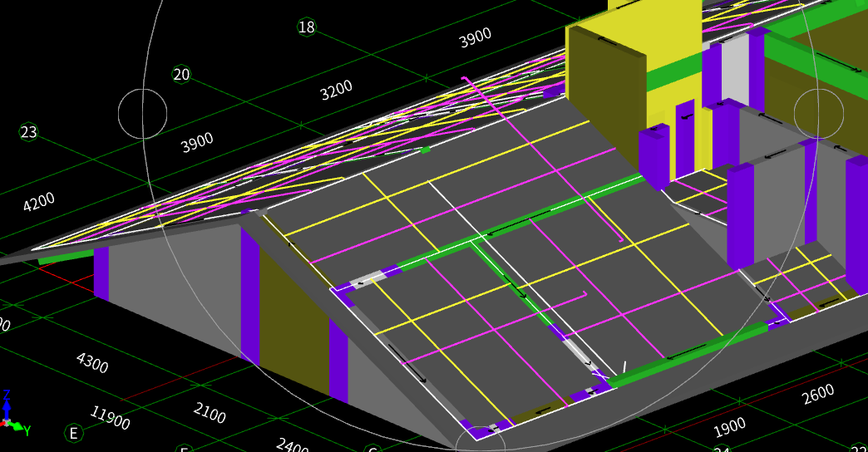Select grid bubble 20
Screen dimensions: 868x452
click(x=181, y=74)
